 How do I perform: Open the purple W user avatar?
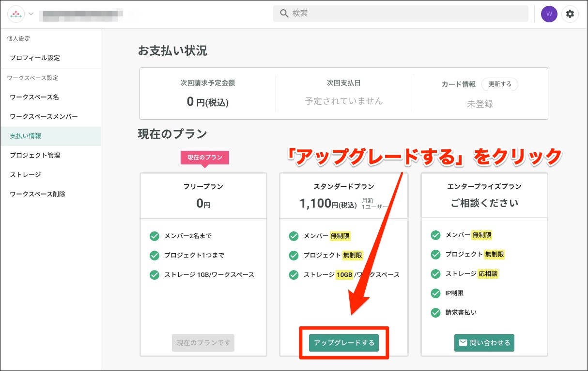click(549, 14)
